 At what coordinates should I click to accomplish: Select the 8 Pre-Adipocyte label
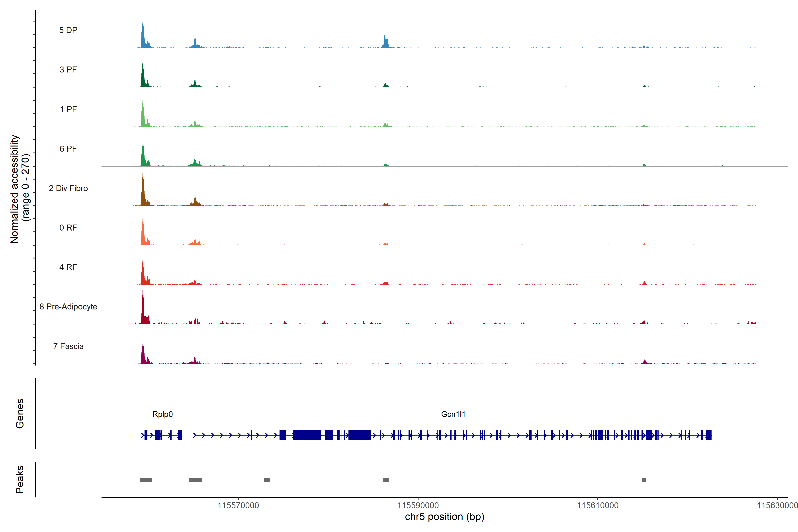pyautogui.click(x=68, y=307)
